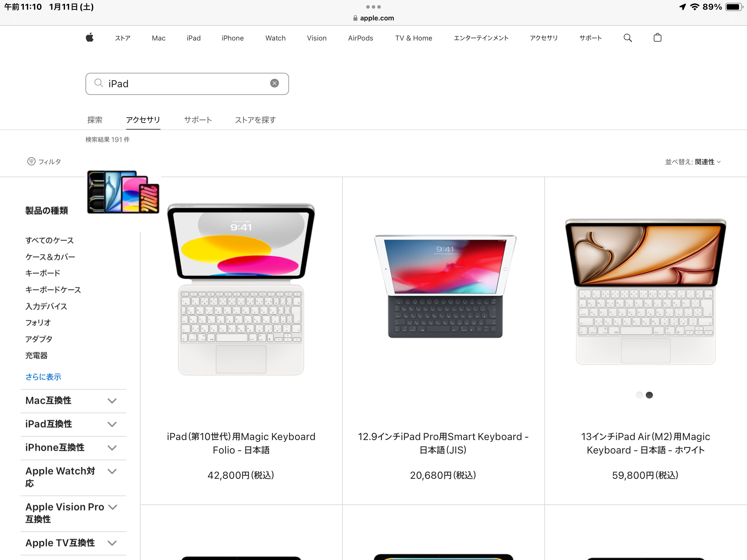Screen dimensions: 747x560
Task: Click the filter icon labeled フィルタ
Action: 31,161
